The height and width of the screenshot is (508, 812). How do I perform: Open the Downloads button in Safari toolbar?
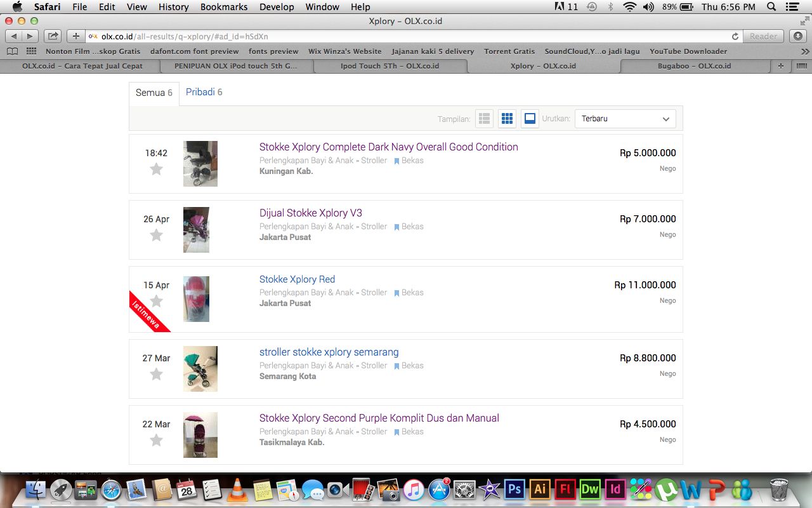[x=798, y=36]
